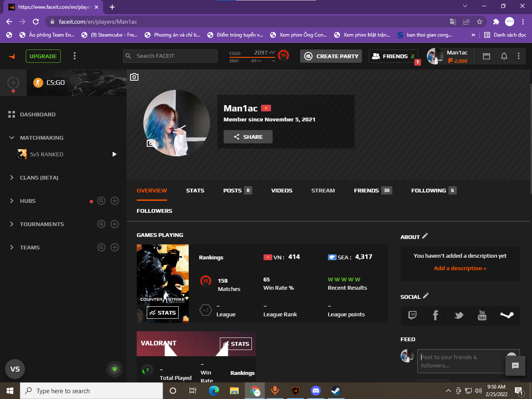
Task: Open Discord from the Windows taskbar
Action: point(316,391)
